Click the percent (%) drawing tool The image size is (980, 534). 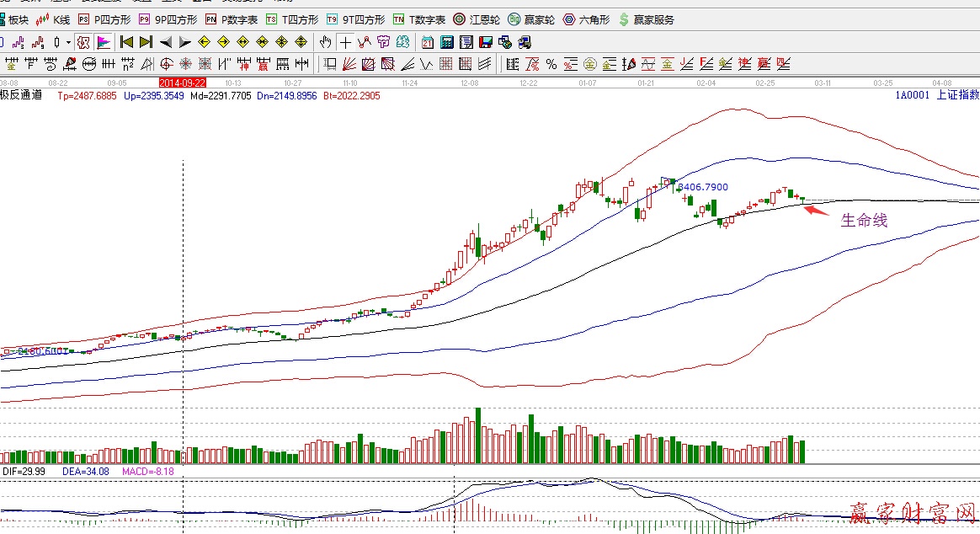551,63
